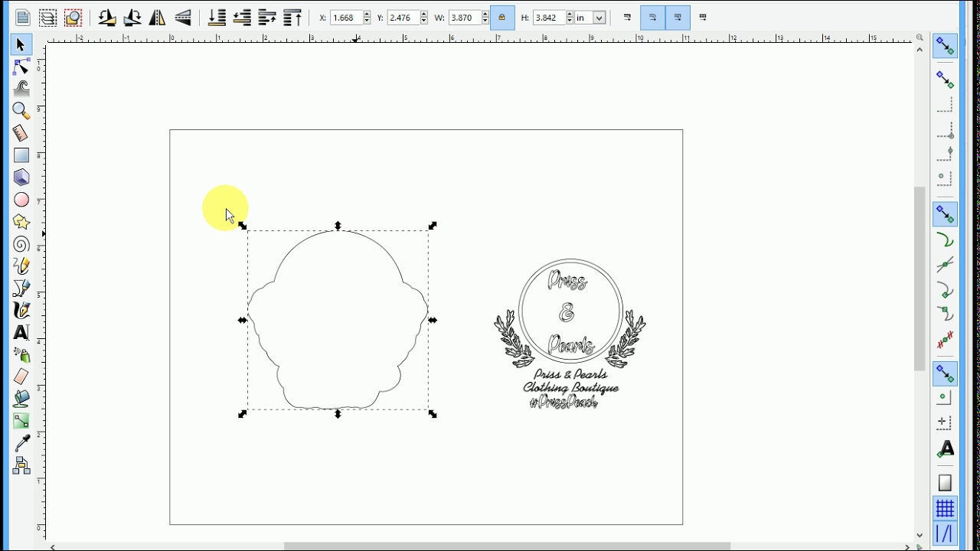980x551 pixels.
Task: Select the Calligraphy tool
Action: click(21, 310)
